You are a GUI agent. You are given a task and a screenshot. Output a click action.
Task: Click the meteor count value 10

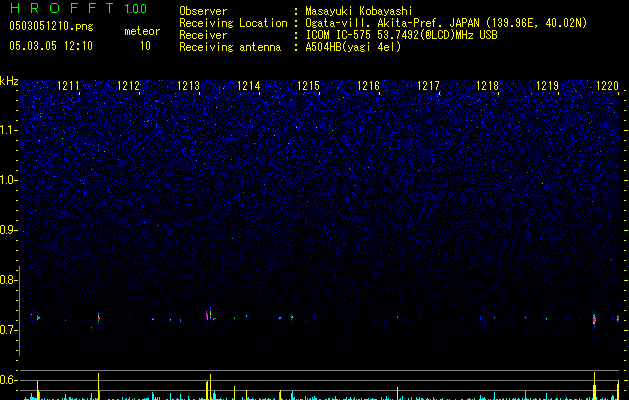pos(145,46)
